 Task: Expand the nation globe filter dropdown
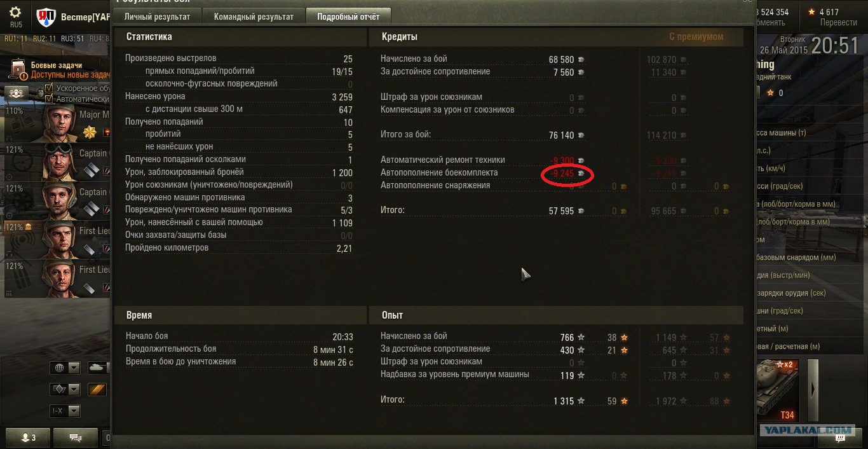tap(65, 368)
